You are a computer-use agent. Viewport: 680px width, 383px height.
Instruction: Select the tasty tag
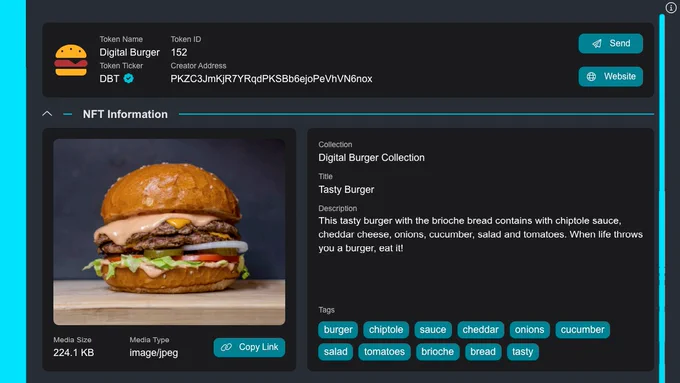[x=523, y=352]
